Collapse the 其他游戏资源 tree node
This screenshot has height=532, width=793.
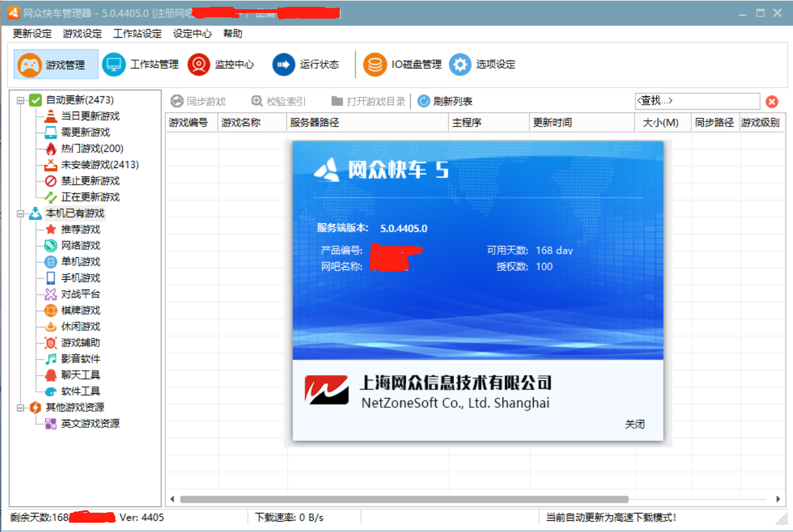[x=20, y=407]
